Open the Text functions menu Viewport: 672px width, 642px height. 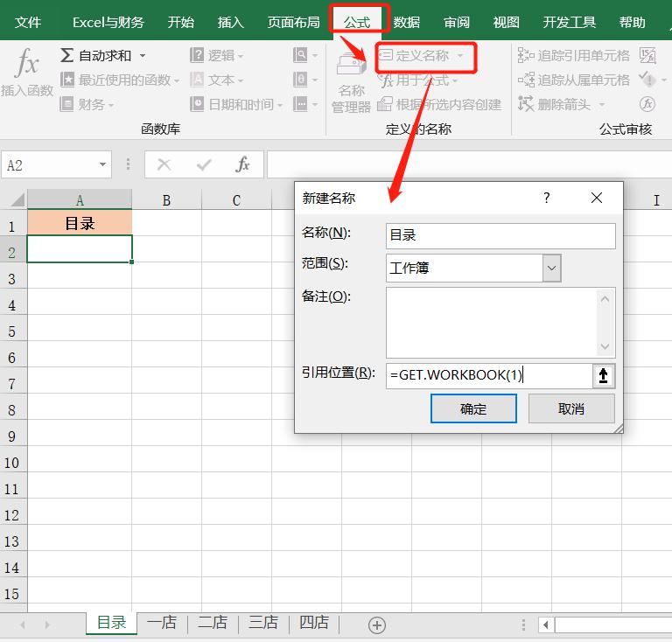pos(216,80)
